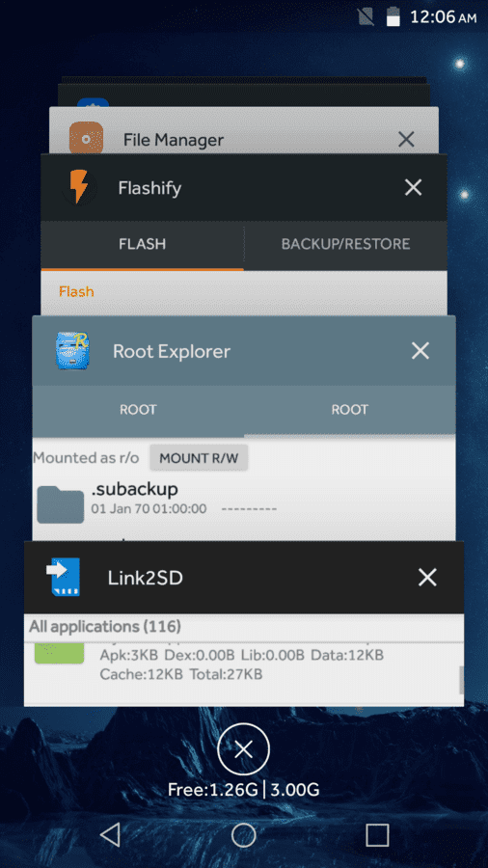Open the File Manager app icon

pyautogui.click(x=86, y=137)
